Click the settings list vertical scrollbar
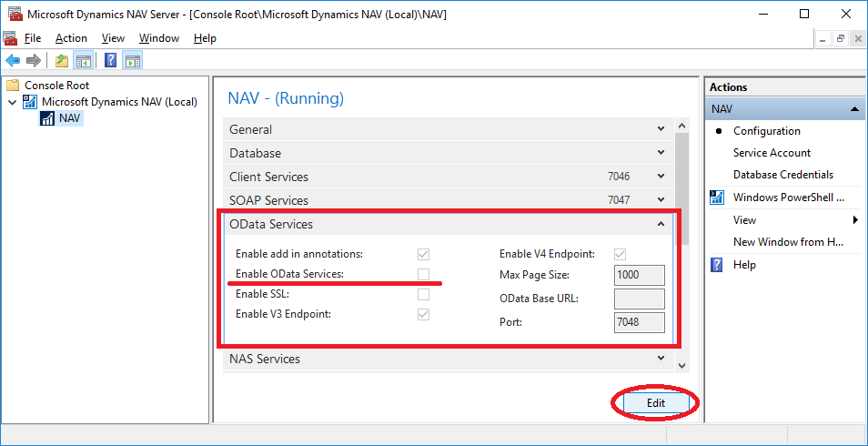868x446 pixels. (x=682, y=246)
